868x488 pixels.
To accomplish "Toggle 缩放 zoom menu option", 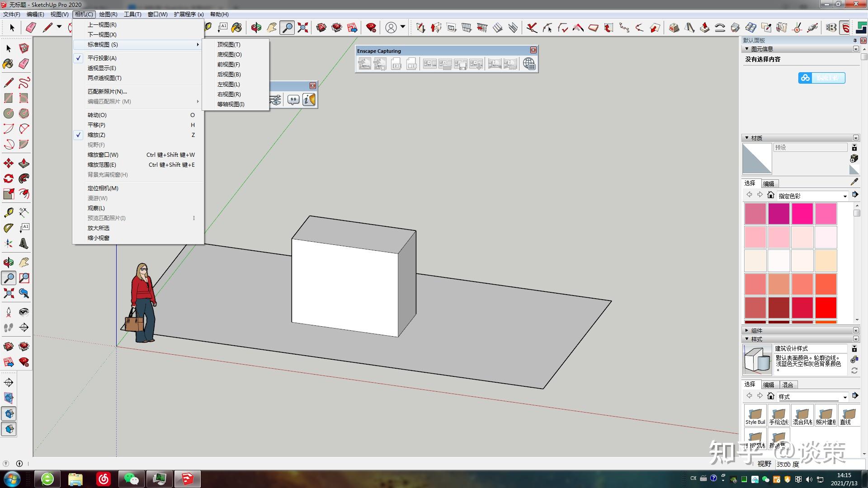I will (x=96, y=135).
